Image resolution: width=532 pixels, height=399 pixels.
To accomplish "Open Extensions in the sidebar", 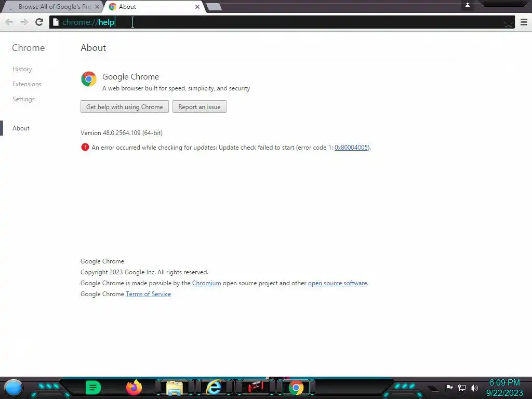I will (27, 84).
